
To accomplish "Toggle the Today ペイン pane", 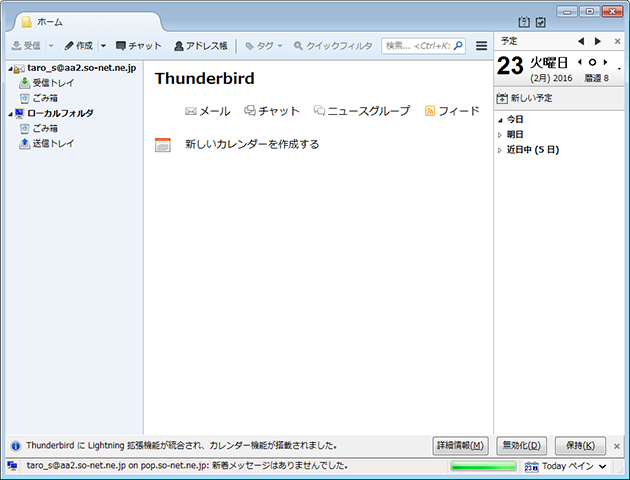I will point(566,466).
